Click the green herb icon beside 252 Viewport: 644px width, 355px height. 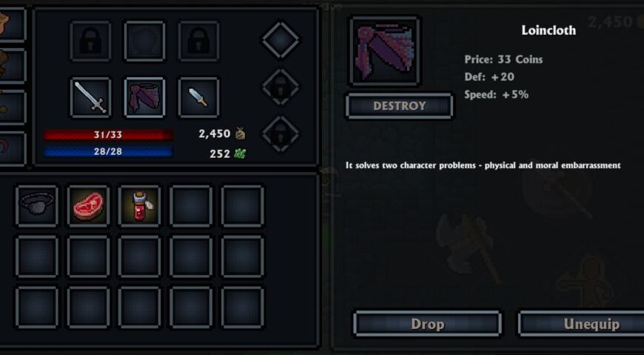point(241,153)
